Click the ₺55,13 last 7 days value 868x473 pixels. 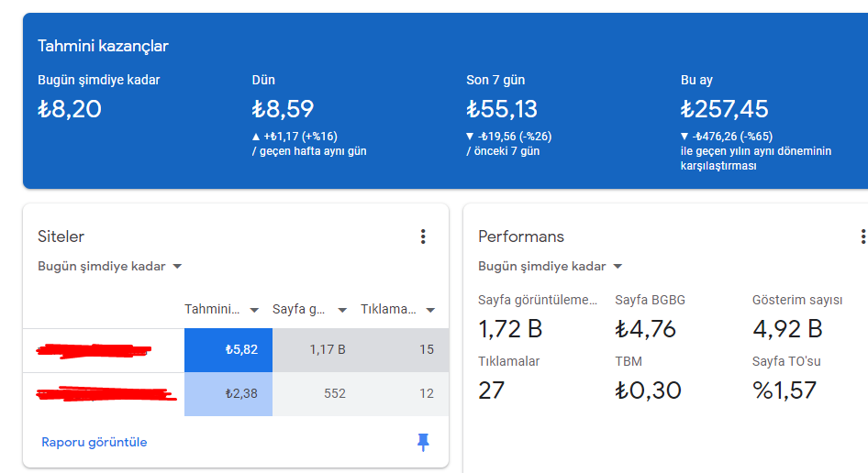point(502,109)
